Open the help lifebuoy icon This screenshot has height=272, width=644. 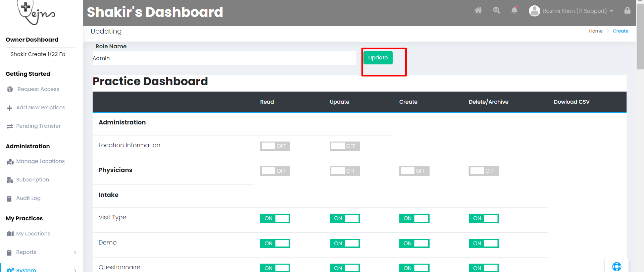[616, 266]
